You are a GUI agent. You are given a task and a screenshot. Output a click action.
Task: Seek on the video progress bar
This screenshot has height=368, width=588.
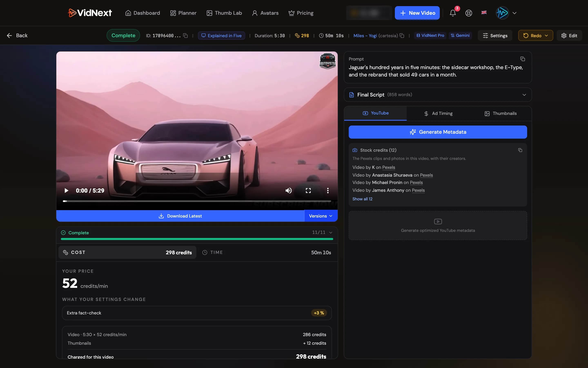197,201
